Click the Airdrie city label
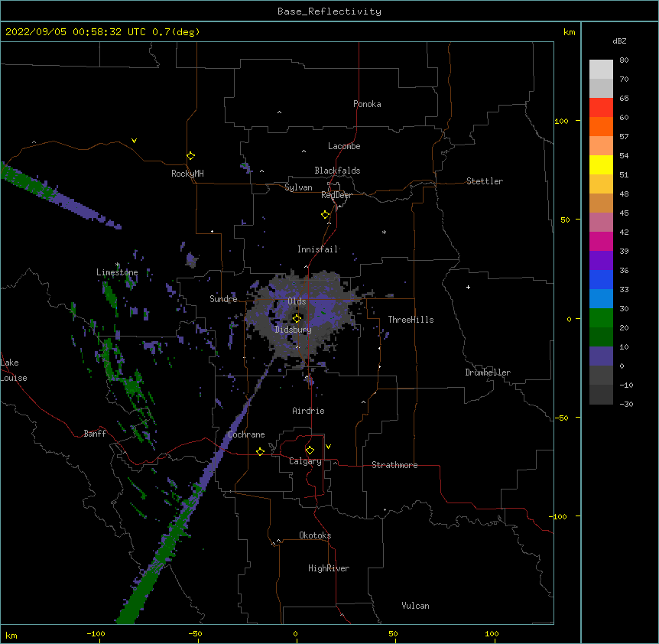The width and height of the screenshot is (659, 644). coord(308,411)
